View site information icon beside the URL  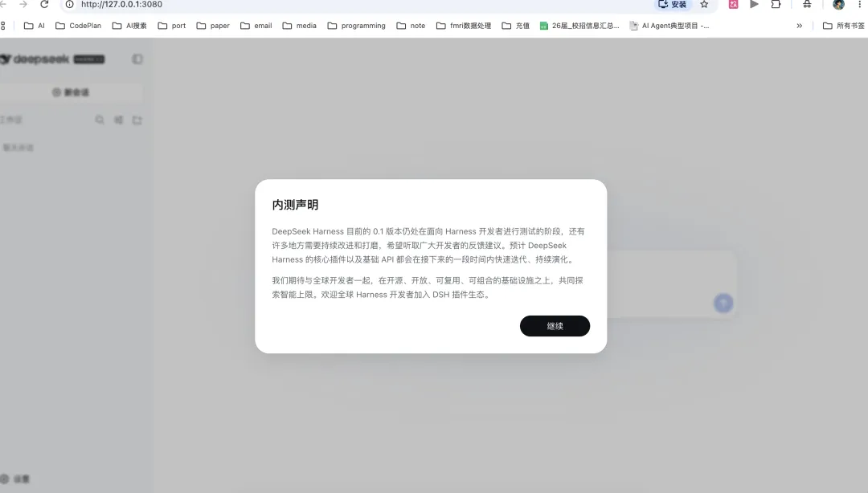pyautogui.click(x=69, y=5)
